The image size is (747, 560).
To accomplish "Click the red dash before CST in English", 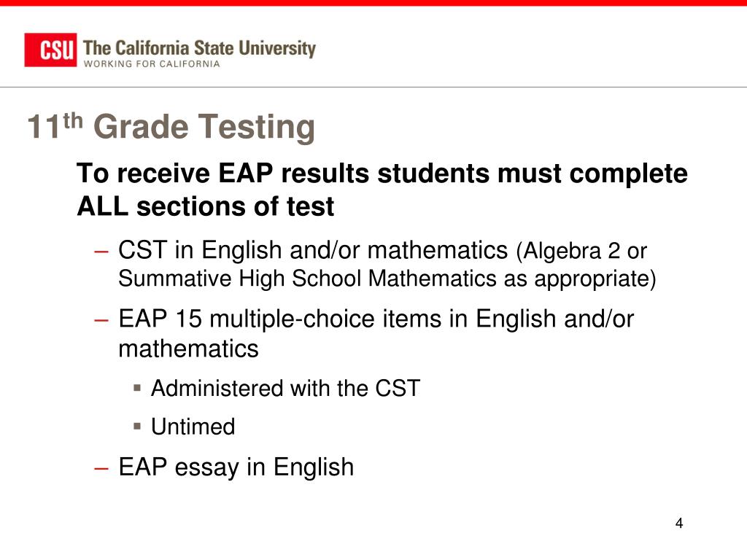I will point(101,251).
